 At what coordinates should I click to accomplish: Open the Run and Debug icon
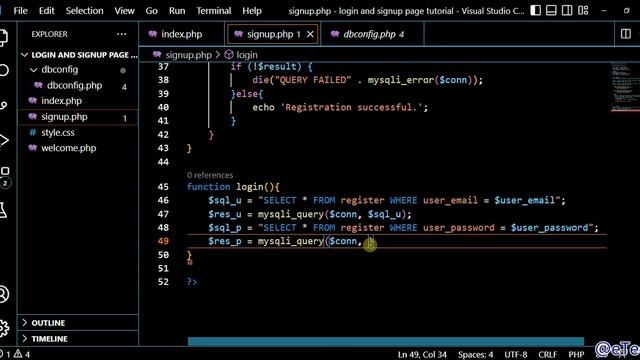(3, 140)
